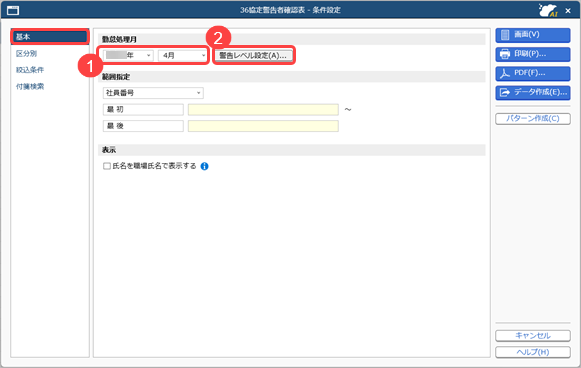Switch to the 絞込条件 tab
The image size is (581, 368).
[x=30, y=70]
